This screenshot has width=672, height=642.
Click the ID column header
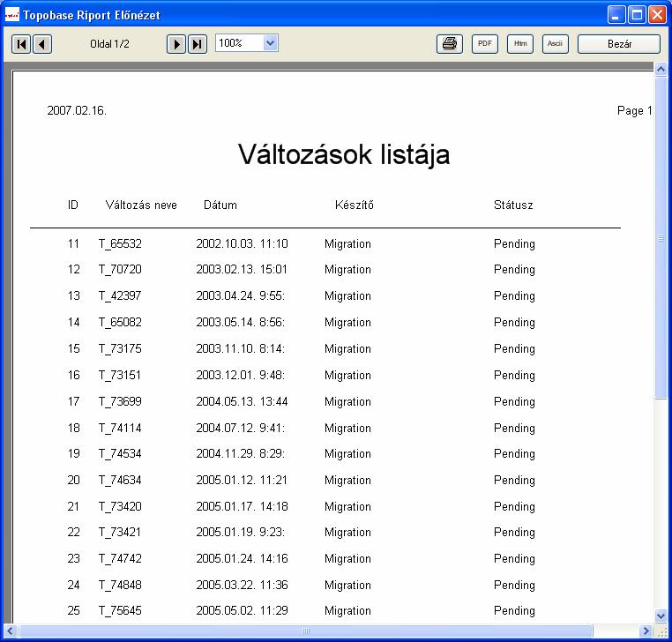(x=73, y=205)
